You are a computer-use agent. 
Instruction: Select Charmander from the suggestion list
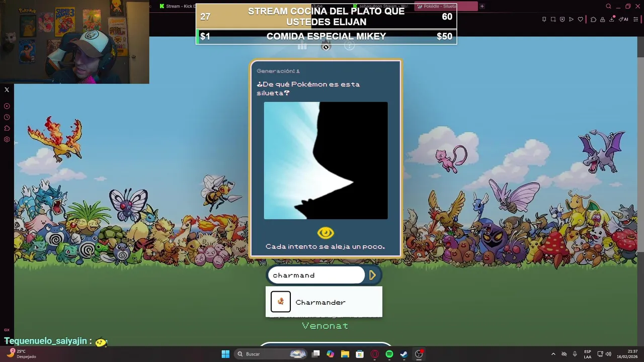click(x=324, y=302)
